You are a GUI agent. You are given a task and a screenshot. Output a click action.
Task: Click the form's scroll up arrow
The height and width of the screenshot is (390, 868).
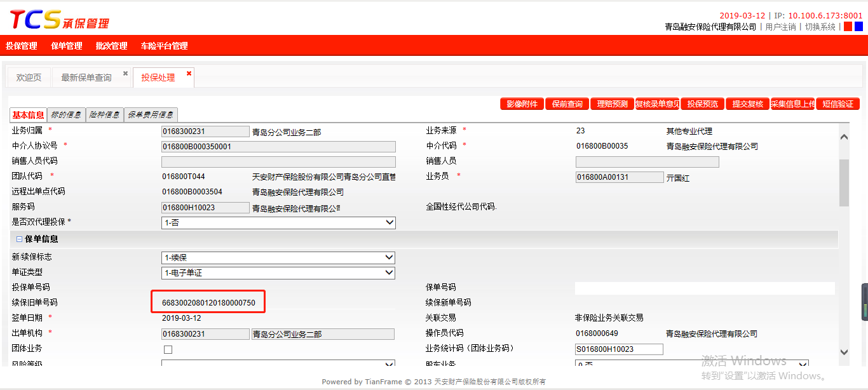[844, 137]
